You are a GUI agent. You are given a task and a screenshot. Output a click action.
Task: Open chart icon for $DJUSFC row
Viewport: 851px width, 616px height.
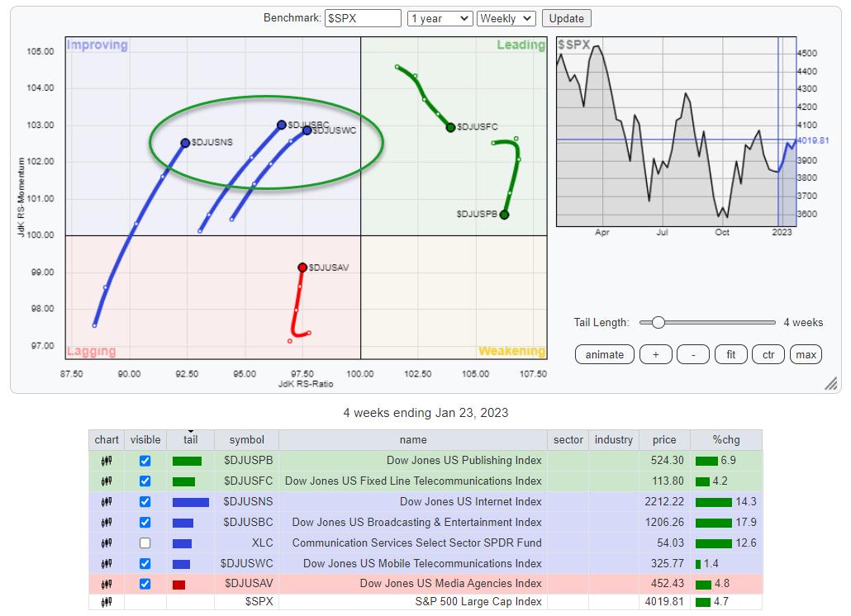tap(107, 481)
